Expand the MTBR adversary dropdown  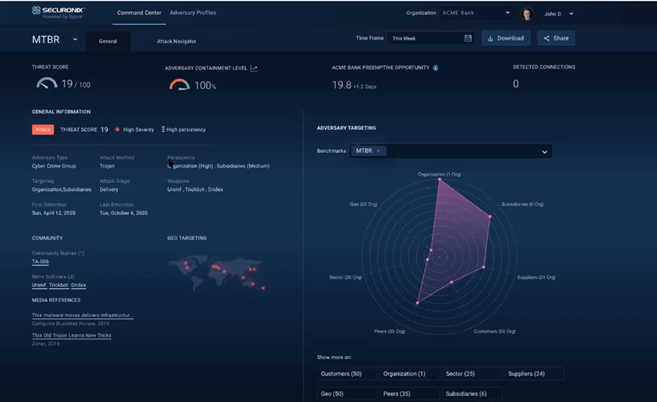[x=71, y=39]
